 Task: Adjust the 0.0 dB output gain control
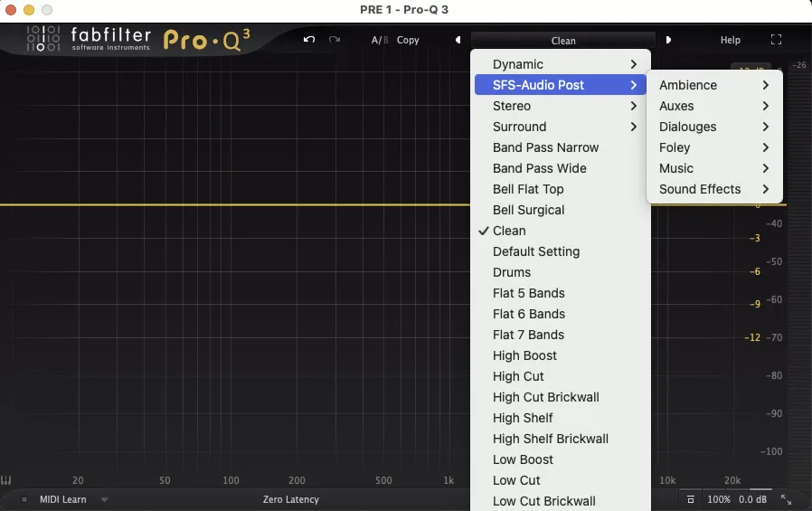coord(752,499)
